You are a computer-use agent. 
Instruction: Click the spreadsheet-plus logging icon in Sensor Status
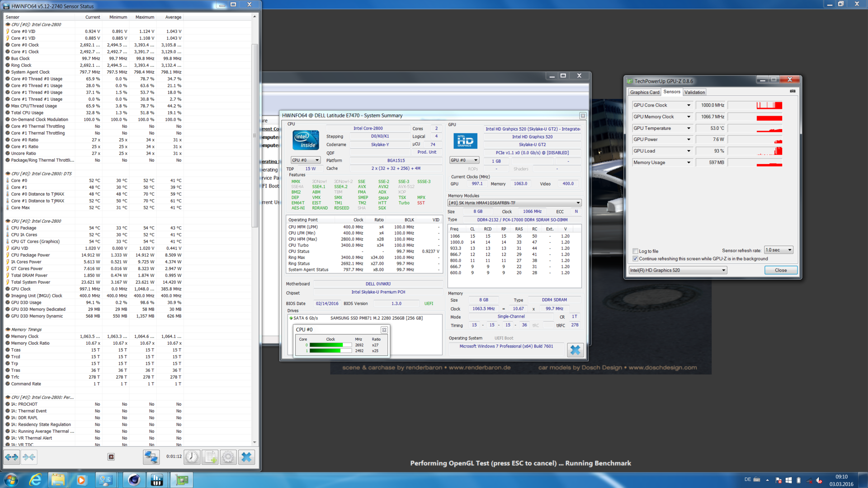pos(210,457)
